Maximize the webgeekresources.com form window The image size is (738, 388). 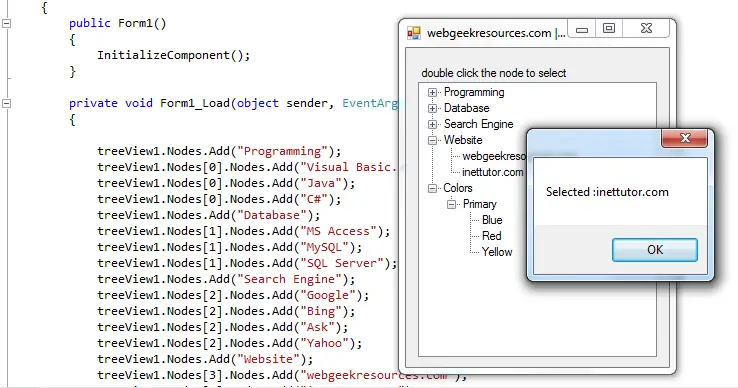tap(609, 29)
